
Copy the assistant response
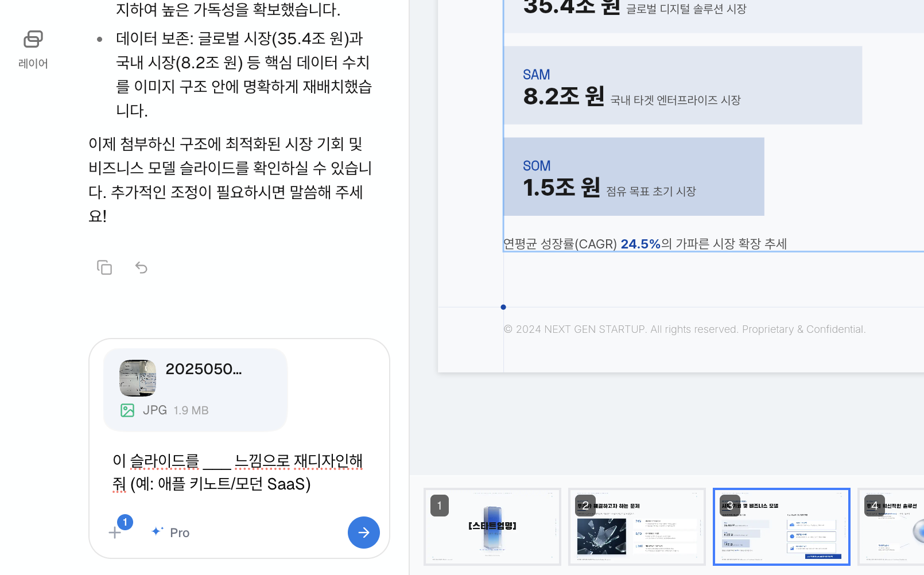click(104, 267)
